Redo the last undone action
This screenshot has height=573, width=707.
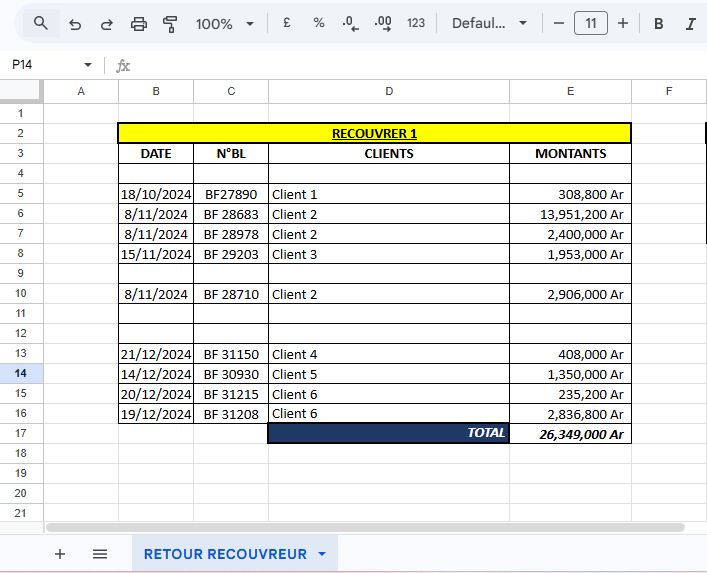[107, 23]
